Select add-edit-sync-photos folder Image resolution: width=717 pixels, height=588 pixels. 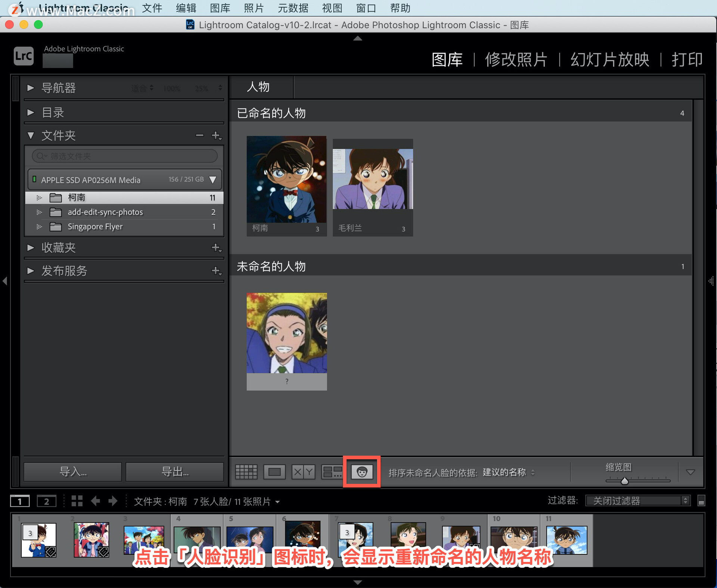(124, 212)
